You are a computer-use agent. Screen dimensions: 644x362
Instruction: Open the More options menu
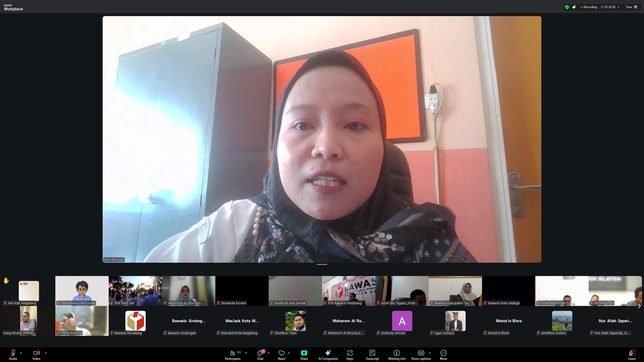click(x=443, y=353)
